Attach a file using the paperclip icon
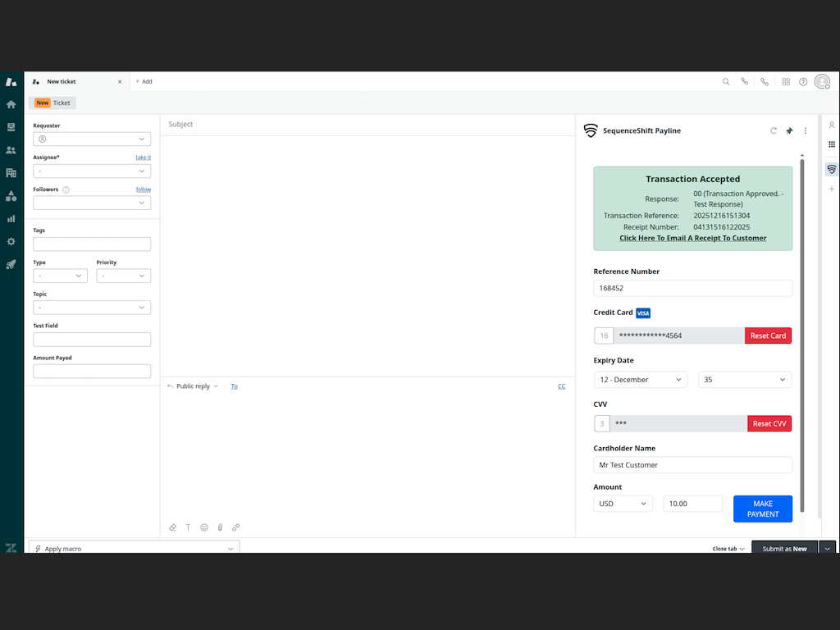This screenshot has width=840, height=630. coord(220,527)
